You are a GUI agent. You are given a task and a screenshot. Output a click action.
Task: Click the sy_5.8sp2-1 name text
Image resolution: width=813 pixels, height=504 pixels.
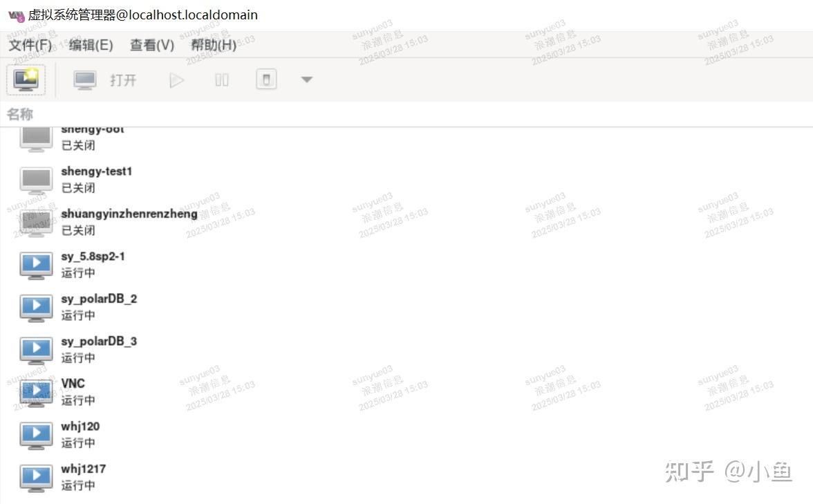pos(93,256)
